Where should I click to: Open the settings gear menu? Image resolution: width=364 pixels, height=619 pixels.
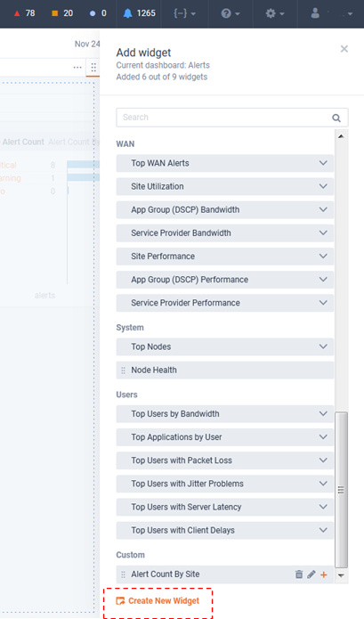click(x=275, y=13)
